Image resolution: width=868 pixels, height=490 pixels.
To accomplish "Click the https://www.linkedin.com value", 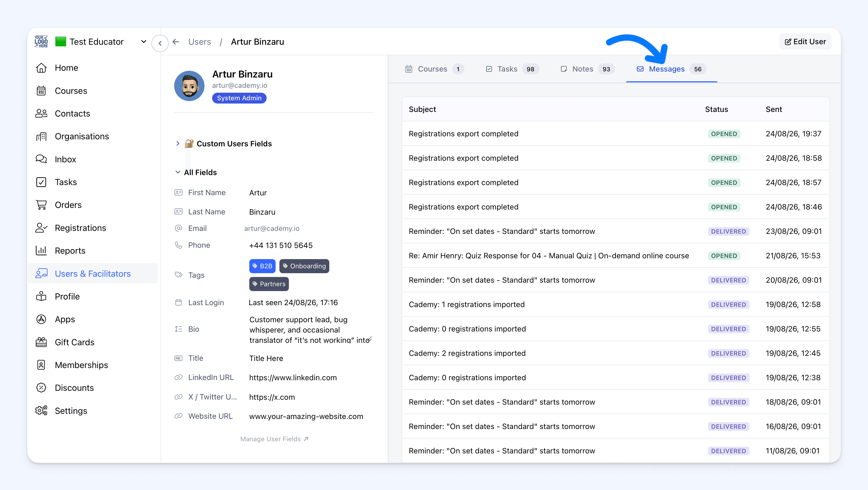I will 293,378.
